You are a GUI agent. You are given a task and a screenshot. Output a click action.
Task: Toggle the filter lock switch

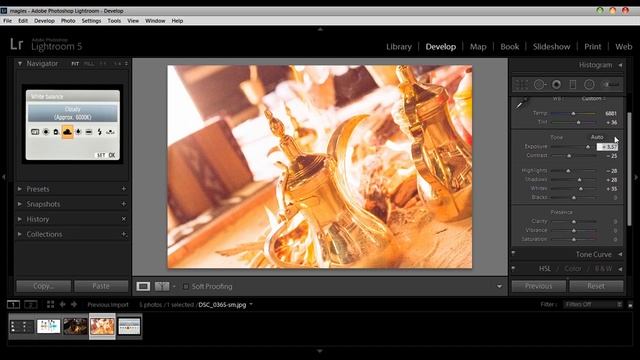pos(630,304)
